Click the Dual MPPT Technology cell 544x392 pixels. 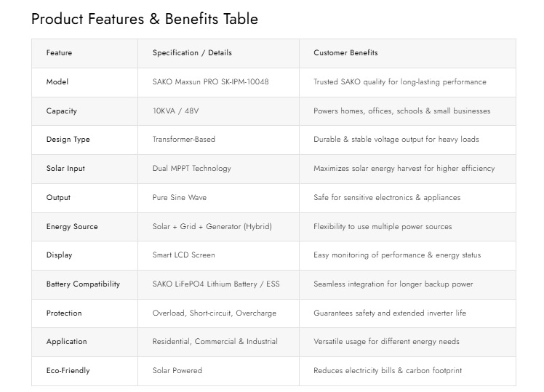(191, 169)
